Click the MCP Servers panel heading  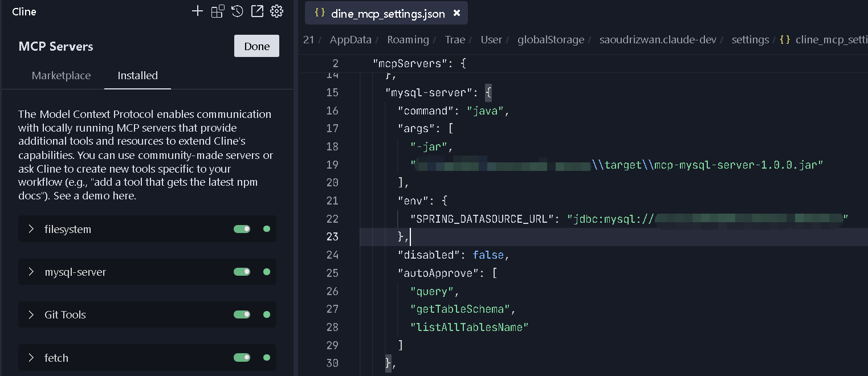[56, 47]
